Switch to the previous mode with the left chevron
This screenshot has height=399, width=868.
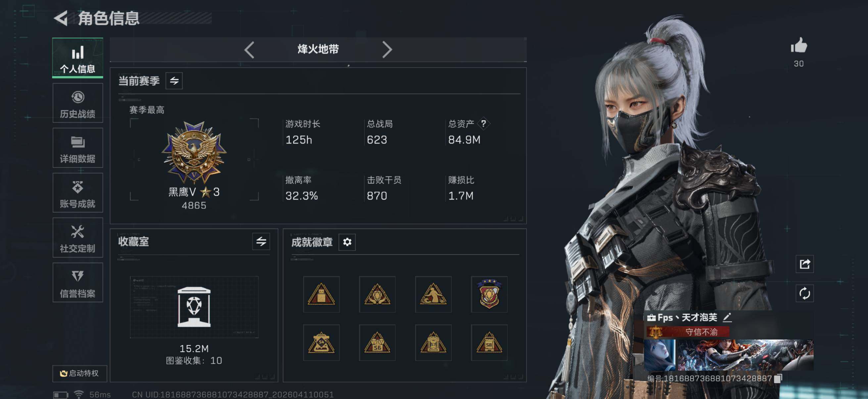click(x=249, y=50)
